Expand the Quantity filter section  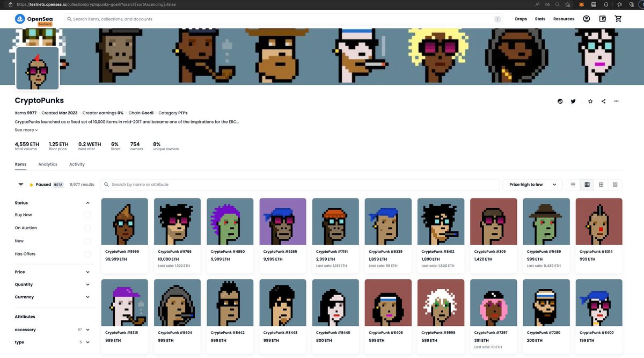coord(53,284)
